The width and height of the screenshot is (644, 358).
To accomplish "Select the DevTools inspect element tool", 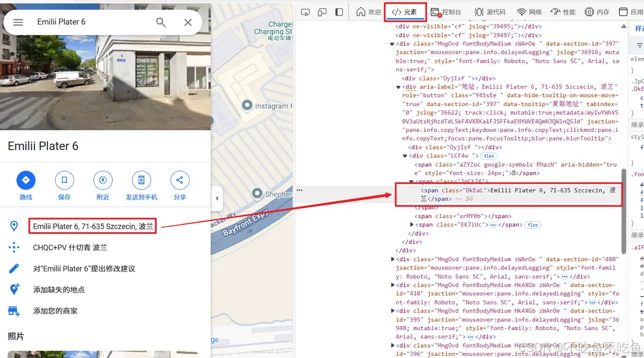I will click(x=305, y=12).
